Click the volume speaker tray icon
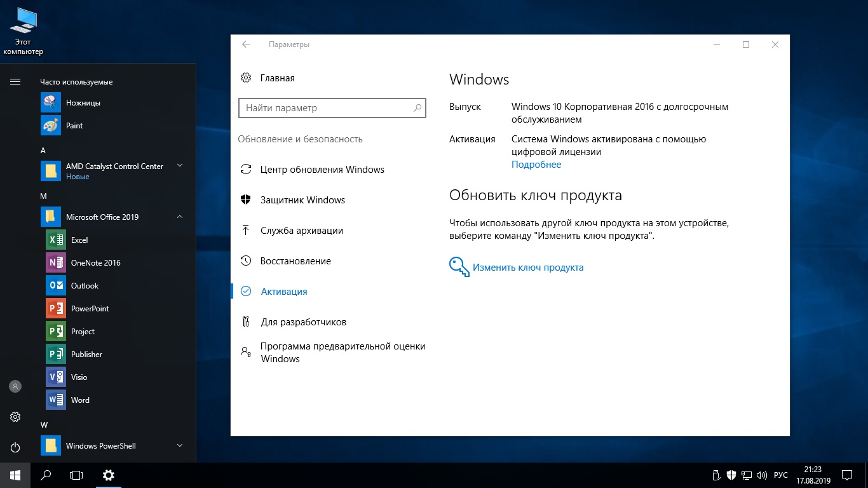The height and width of the screenshot is (488, 868). [x=761, y=475]
